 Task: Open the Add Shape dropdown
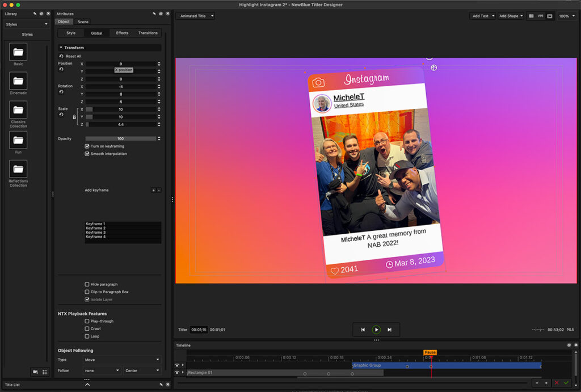click(x=511, y=16)
